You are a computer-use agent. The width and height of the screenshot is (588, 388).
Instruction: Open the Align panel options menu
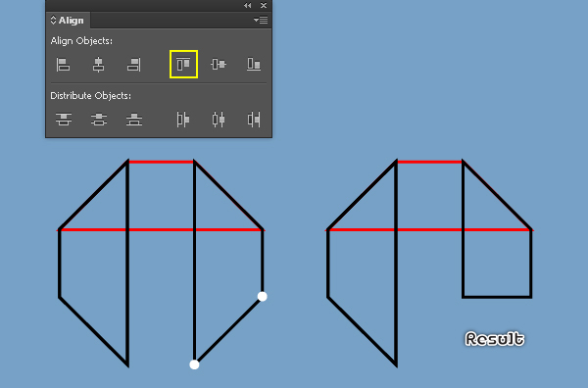click(261, 20)
